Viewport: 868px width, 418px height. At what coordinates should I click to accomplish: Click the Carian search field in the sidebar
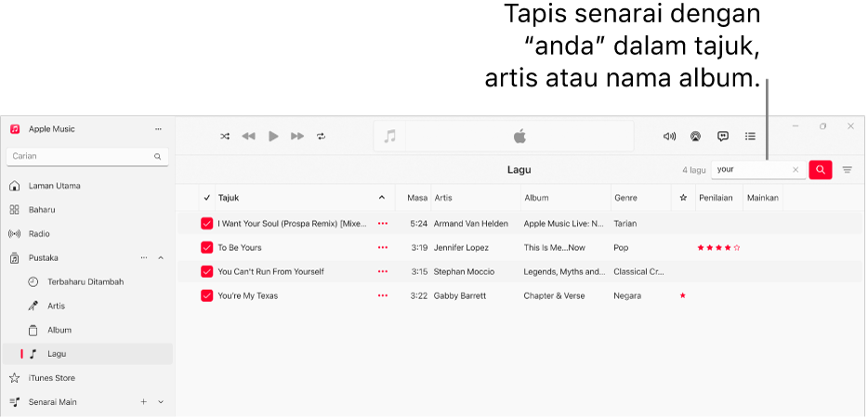pyautogui.click(x=87, y=157)
